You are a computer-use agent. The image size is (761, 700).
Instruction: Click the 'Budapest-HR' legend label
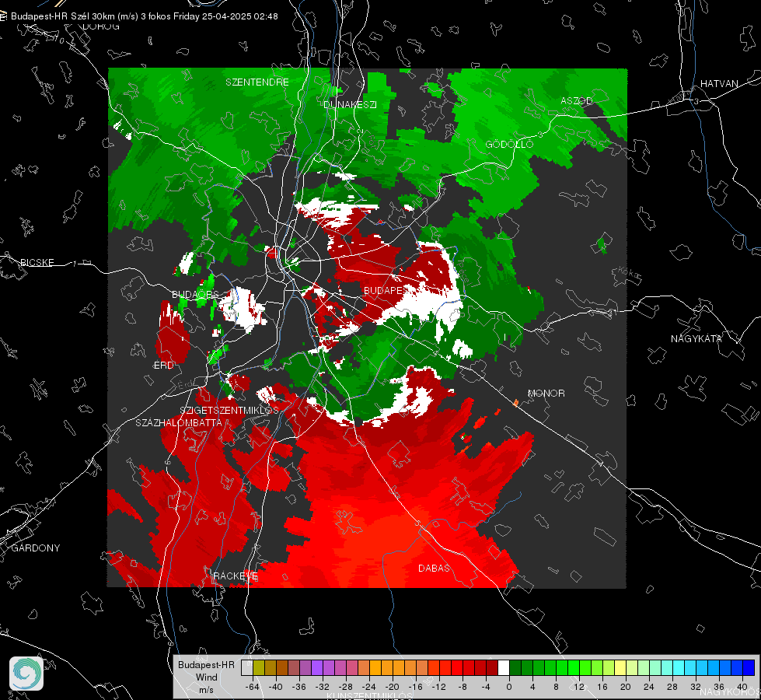click(x=206, y=664)
